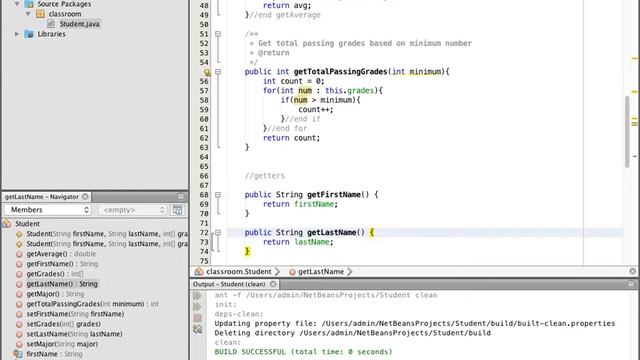
Task: Select Student class node in Navigator
Action: pyautogui.click(x=27, y=224)
